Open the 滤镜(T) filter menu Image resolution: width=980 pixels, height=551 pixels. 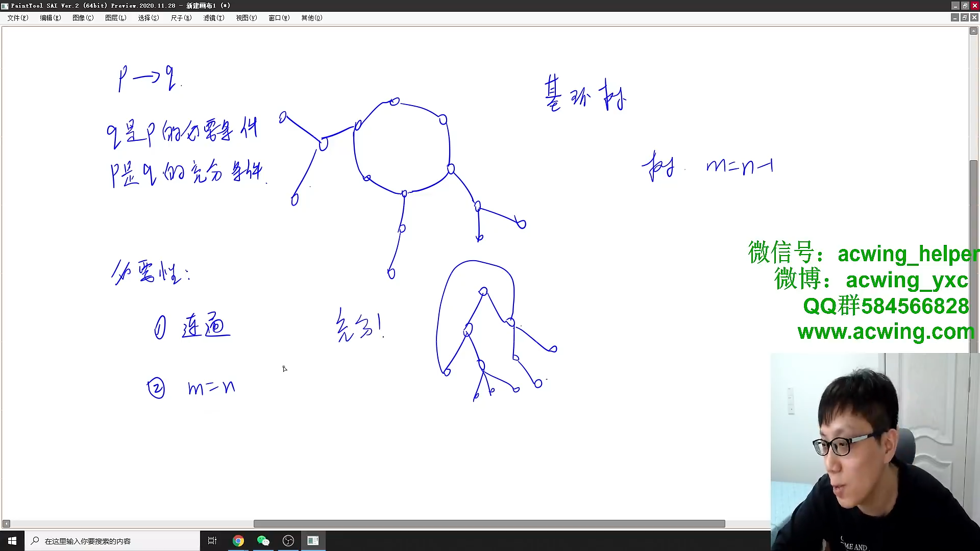213,18
